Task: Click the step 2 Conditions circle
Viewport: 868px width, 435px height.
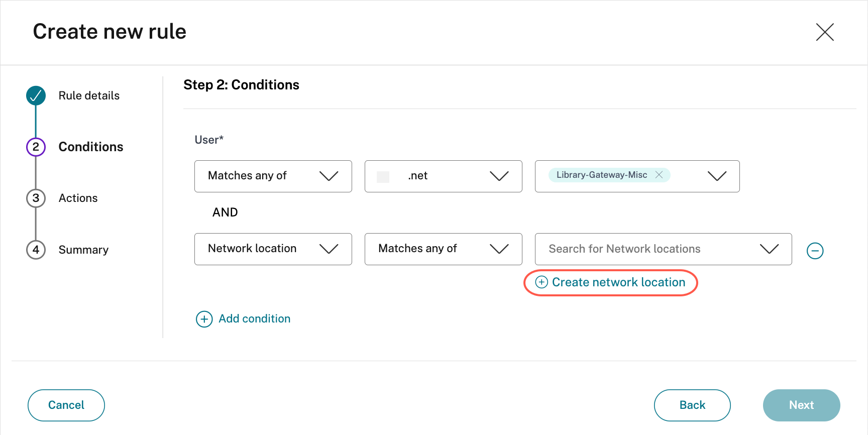Action: (36, 147)
